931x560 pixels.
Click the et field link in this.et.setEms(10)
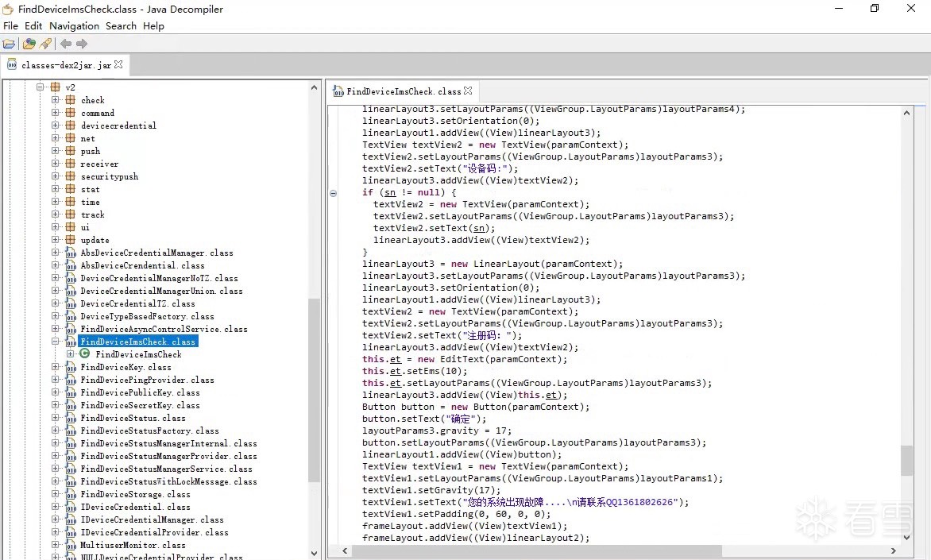[x=395, y=371]
